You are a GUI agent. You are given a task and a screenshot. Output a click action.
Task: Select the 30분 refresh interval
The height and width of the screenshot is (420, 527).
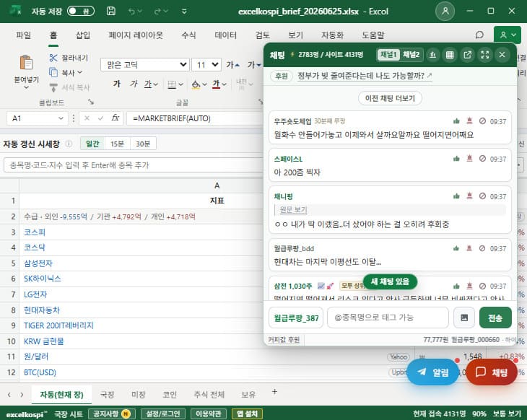[143, 144]
